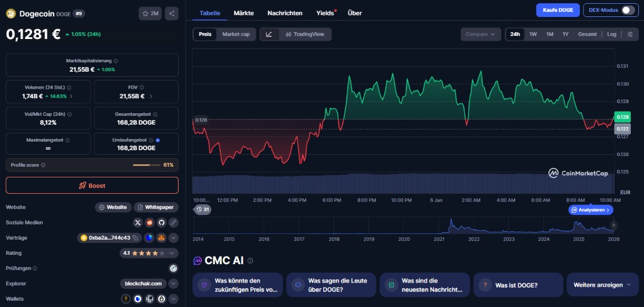Switch to the Nachrichten tab
Screen dimensions: 644x307
284,13
